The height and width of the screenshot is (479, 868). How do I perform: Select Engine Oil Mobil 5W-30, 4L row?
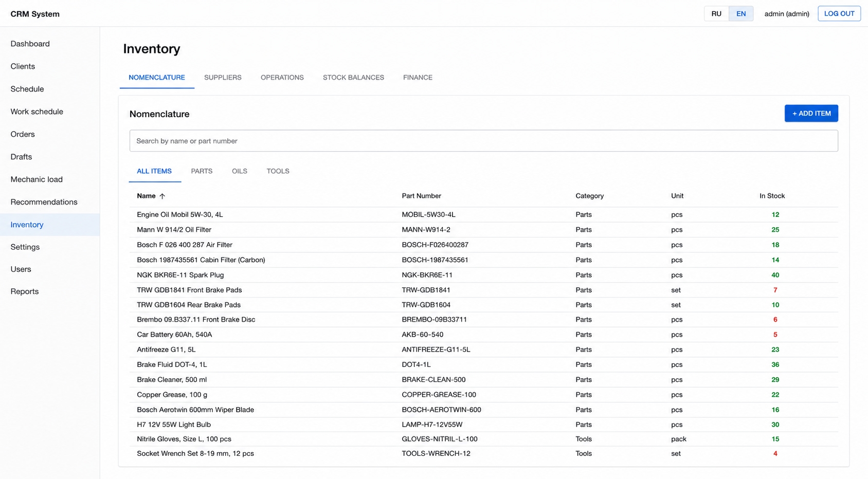point(483,215)
